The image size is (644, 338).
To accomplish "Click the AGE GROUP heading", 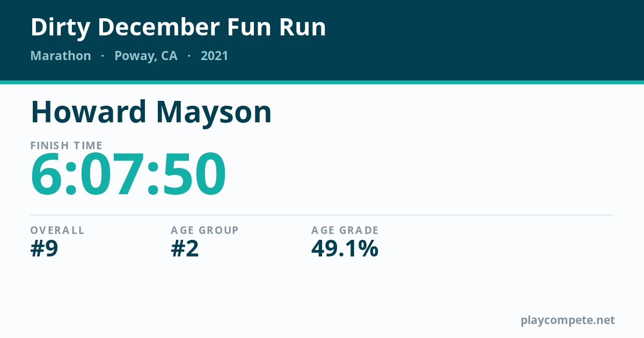I will pos(205,230).
